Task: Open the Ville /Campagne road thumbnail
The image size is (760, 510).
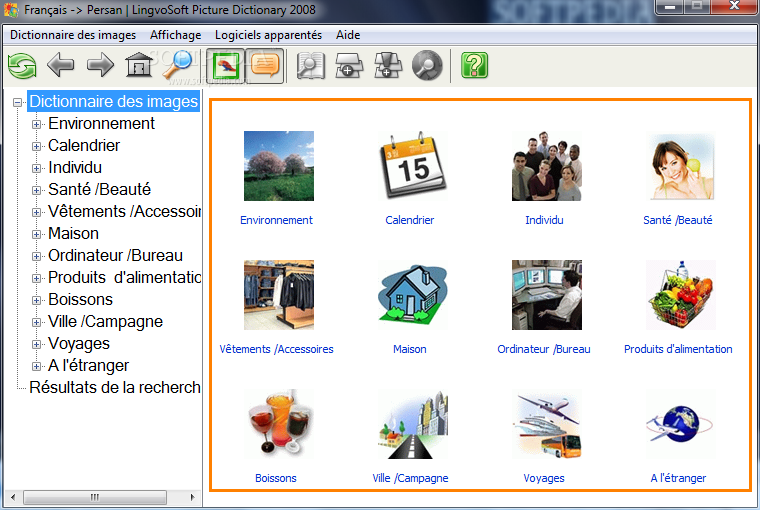Action: pos(412,424)
